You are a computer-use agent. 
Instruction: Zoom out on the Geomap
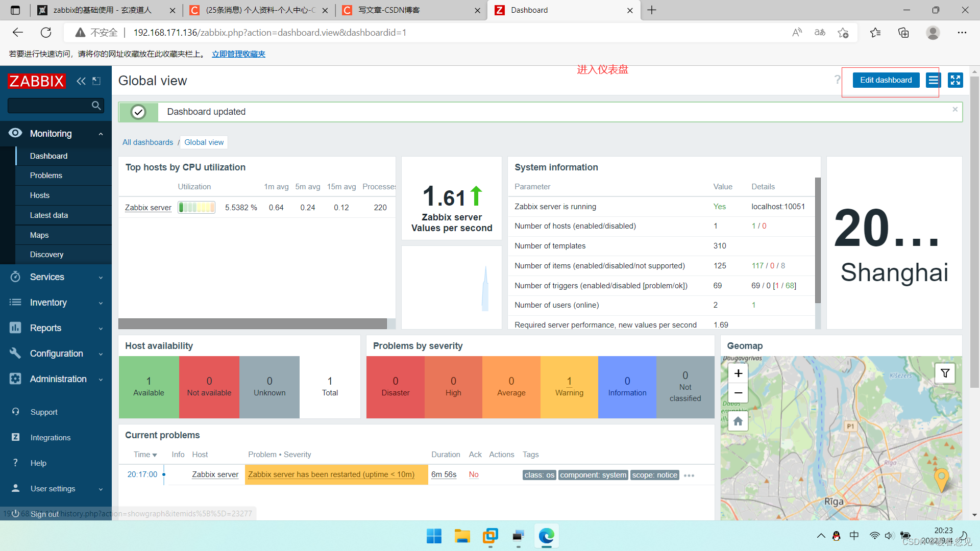(738, 393)
